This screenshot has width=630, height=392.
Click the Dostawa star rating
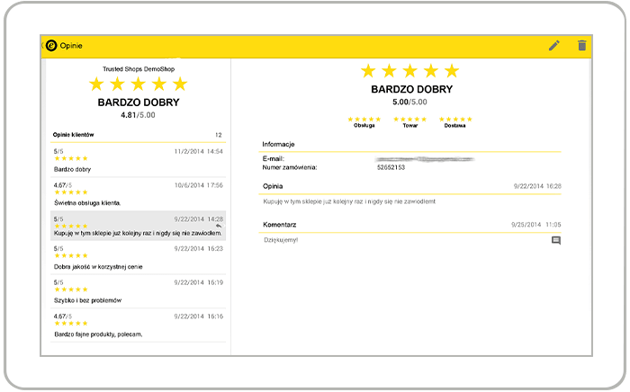tap(455, 119)
